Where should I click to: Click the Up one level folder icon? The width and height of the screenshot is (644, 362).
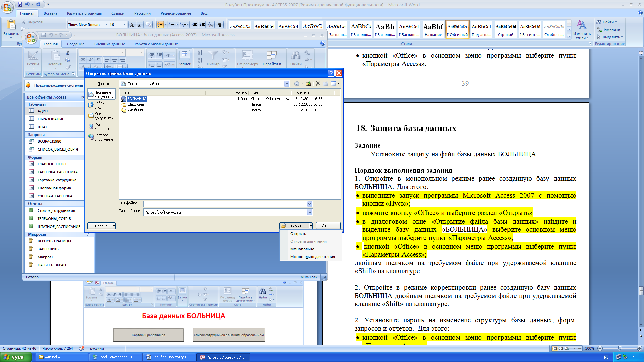308,84
